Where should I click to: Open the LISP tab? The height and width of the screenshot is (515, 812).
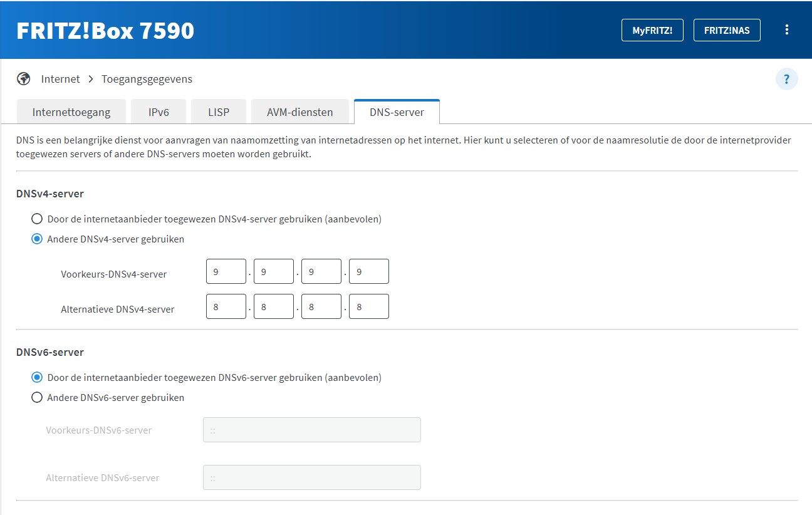click(x=219, y=113)
